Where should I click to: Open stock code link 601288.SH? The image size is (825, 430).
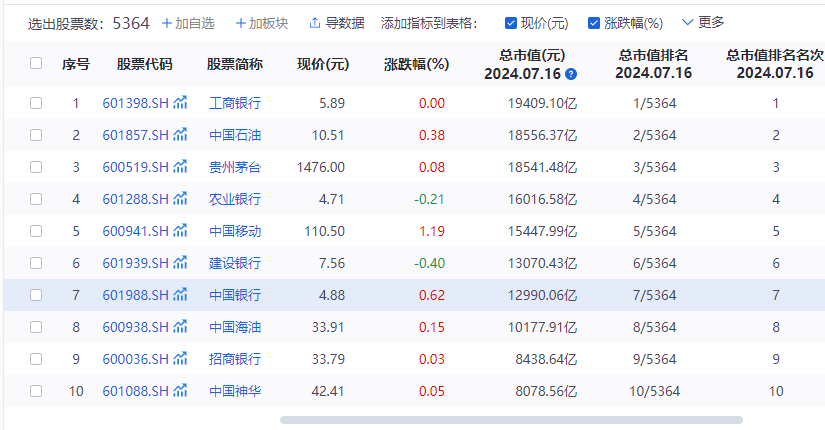point(135,199)
